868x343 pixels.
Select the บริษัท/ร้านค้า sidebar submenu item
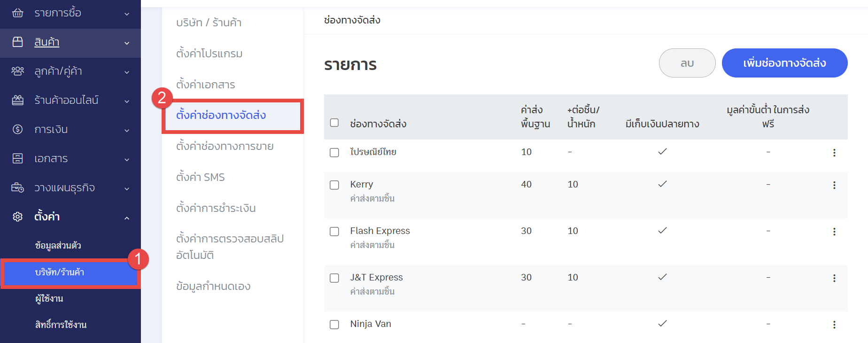point(70,273)
